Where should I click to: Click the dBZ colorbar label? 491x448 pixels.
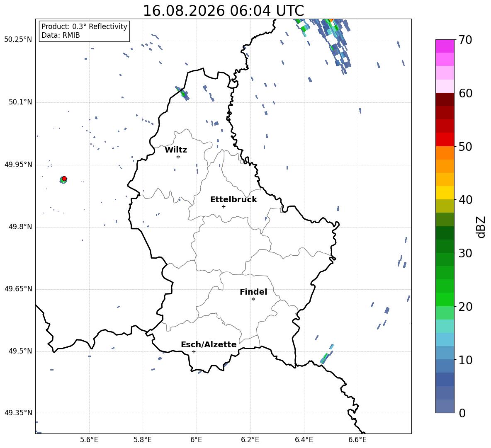pyautogui.click(x=481, y=227)
